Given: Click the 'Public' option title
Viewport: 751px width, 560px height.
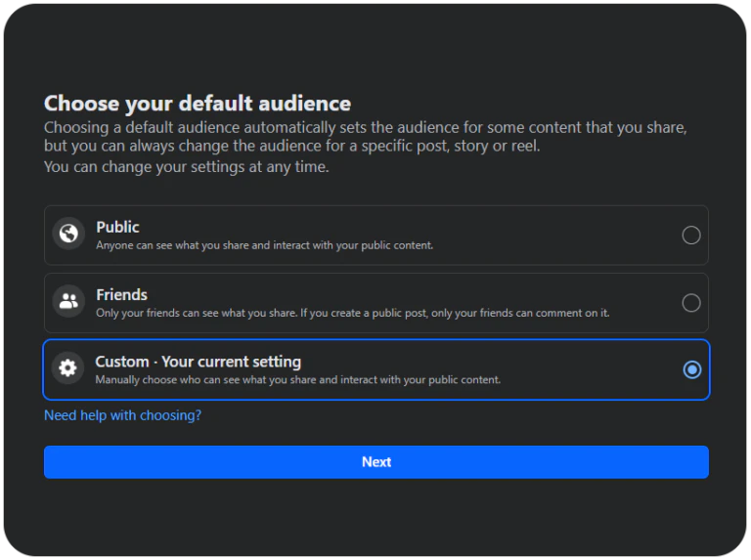Looking at the screenshot, I should pos(117,227).
